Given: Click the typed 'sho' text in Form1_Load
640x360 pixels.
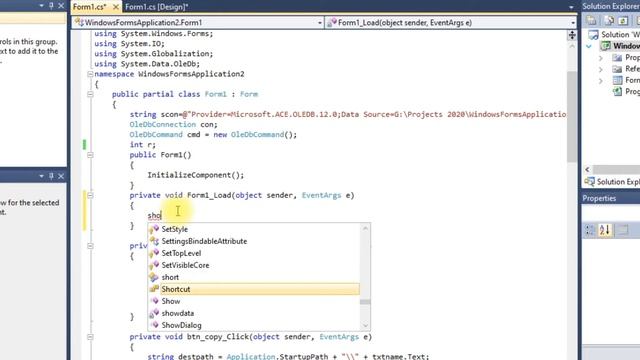Looking at the screenshot, I should 155,216.
